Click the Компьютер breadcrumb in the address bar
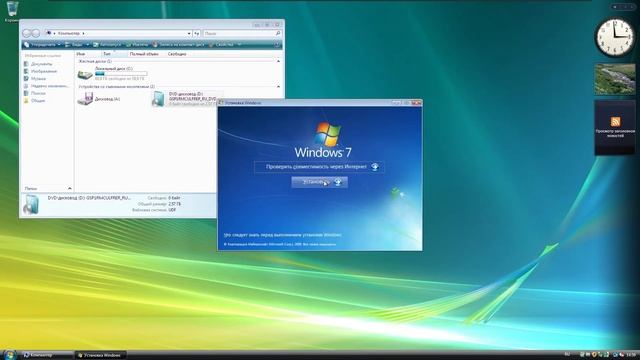 point(69,33)
